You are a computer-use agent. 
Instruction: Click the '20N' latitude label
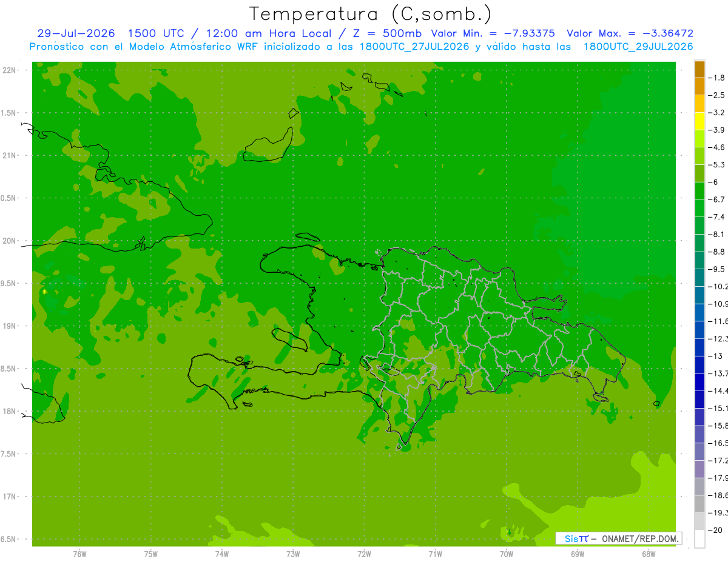tap(9, 241)
